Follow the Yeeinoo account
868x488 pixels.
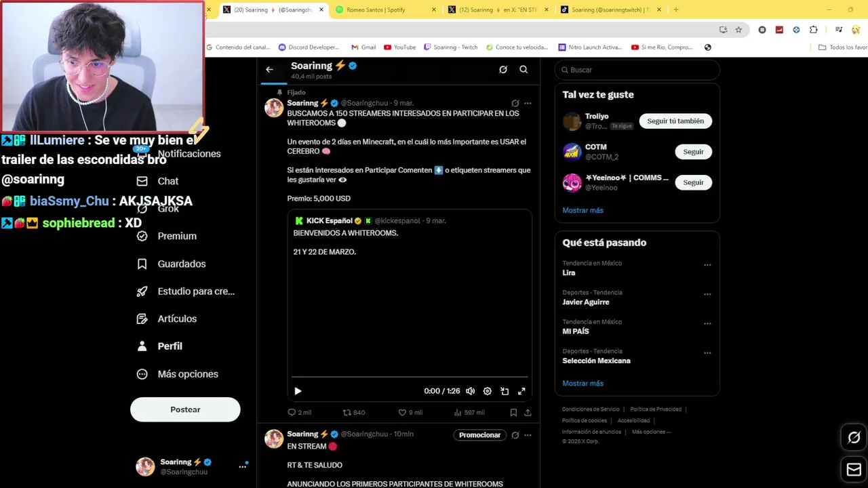693,182
